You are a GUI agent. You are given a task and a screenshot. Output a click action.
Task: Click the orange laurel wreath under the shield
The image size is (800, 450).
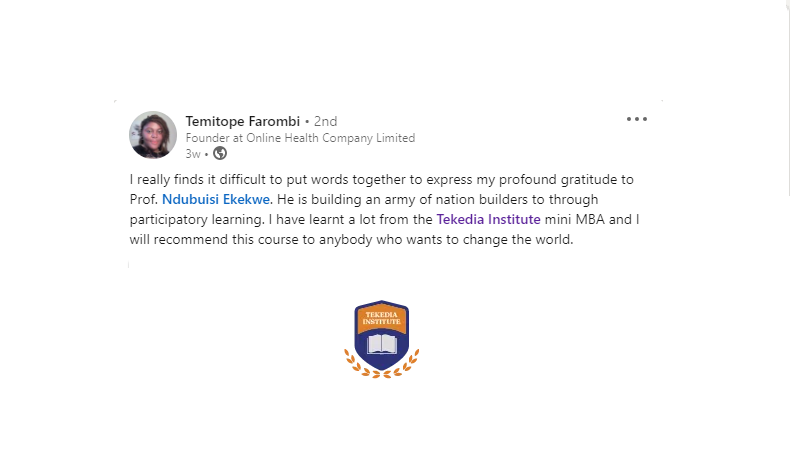click(381, 368)
